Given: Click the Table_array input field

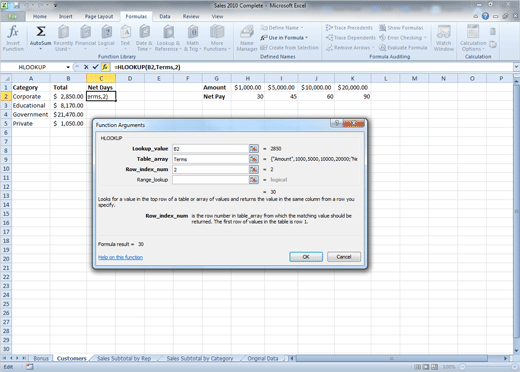Looking at the screenshot, I should point(210,159).
